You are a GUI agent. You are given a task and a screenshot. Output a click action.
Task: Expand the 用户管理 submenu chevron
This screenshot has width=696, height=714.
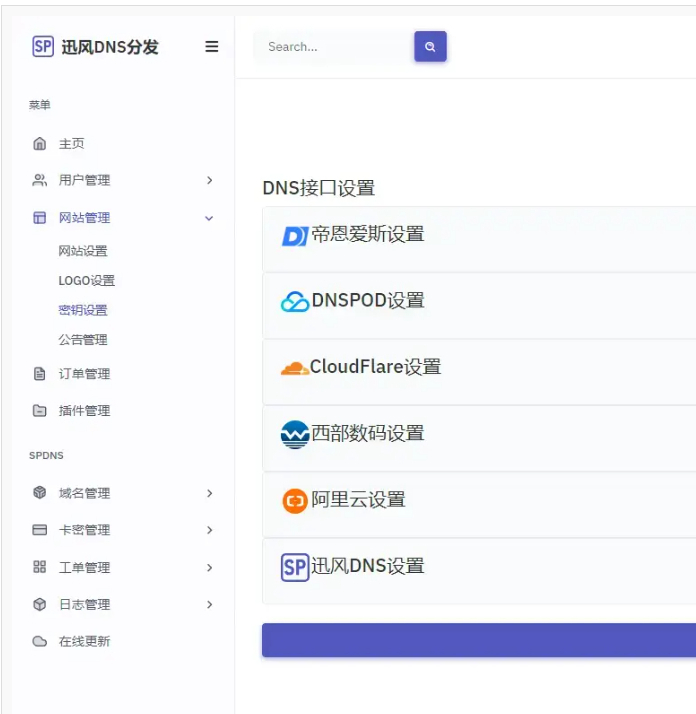(209, 180)
